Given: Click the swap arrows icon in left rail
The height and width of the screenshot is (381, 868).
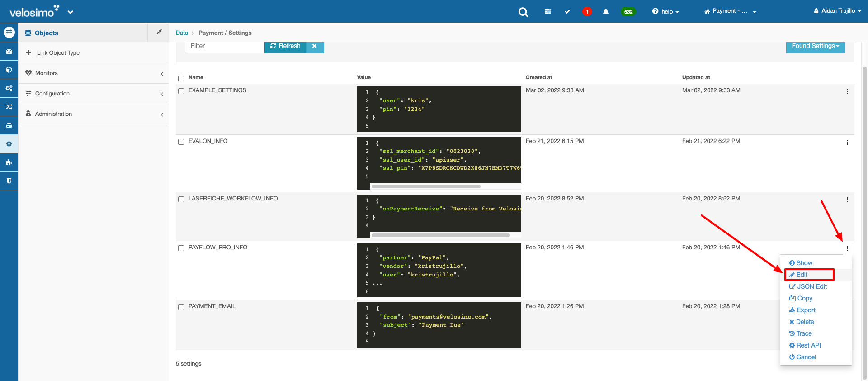Looking at the screenshot, I should (x=9, y=33).
